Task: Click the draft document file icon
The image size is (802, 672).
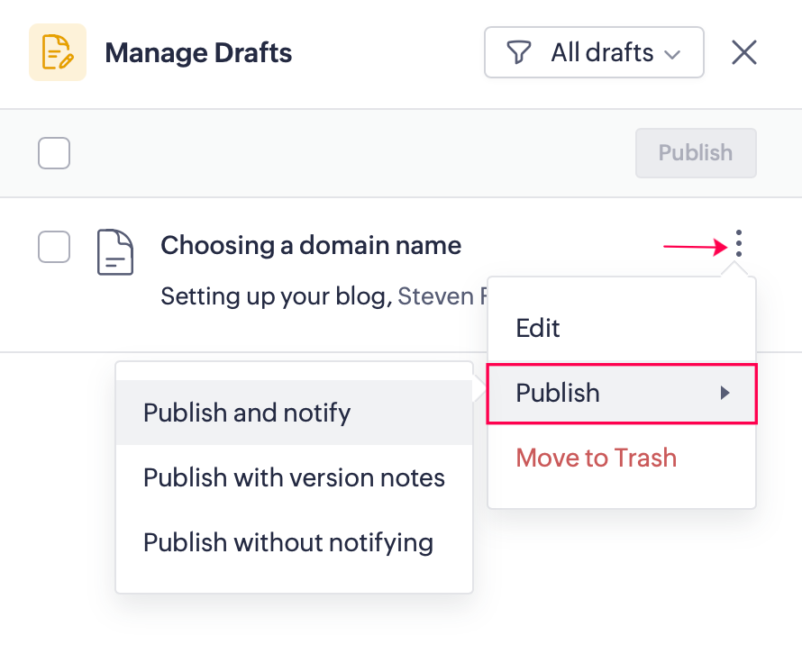Action: [x=115, y=252]
